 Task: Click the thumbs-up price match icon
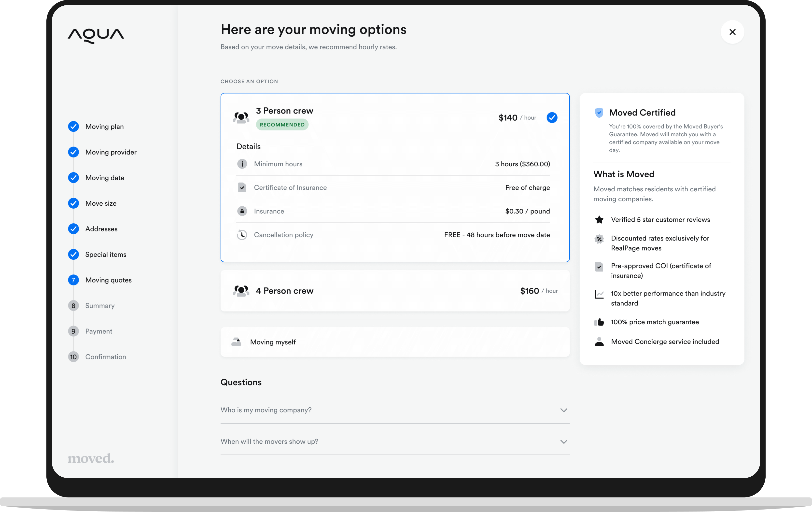tap(599, 322)
